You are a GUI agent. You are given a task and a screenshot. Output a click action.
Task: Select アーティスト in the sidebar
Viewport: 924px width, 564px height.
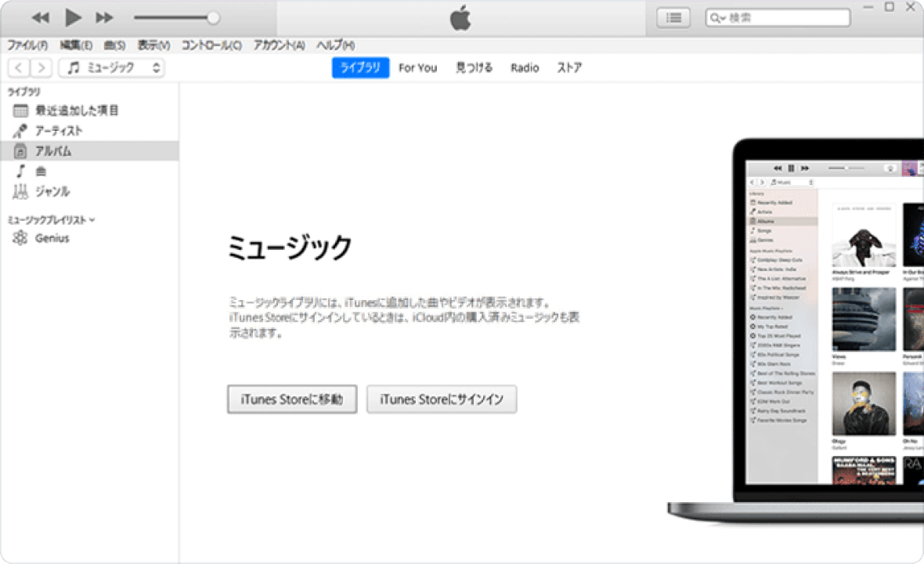click(x=89, y=131)
